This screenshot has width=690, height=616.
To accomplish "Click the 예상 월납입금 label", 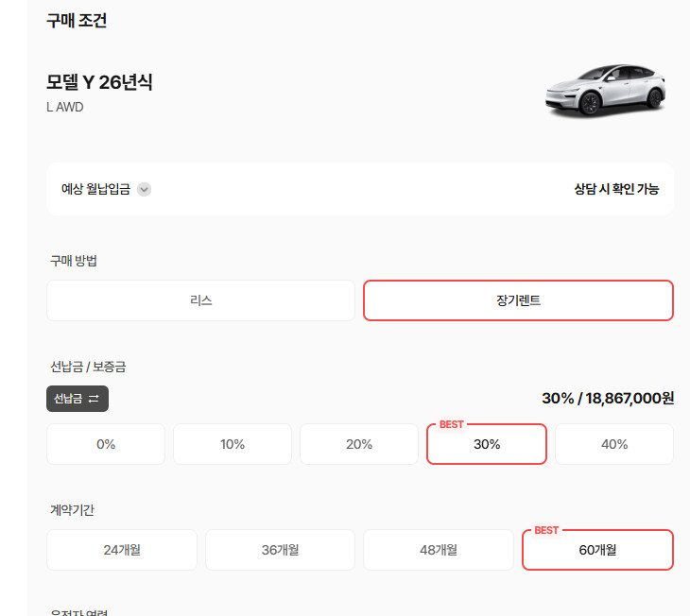I will (95, 189).
